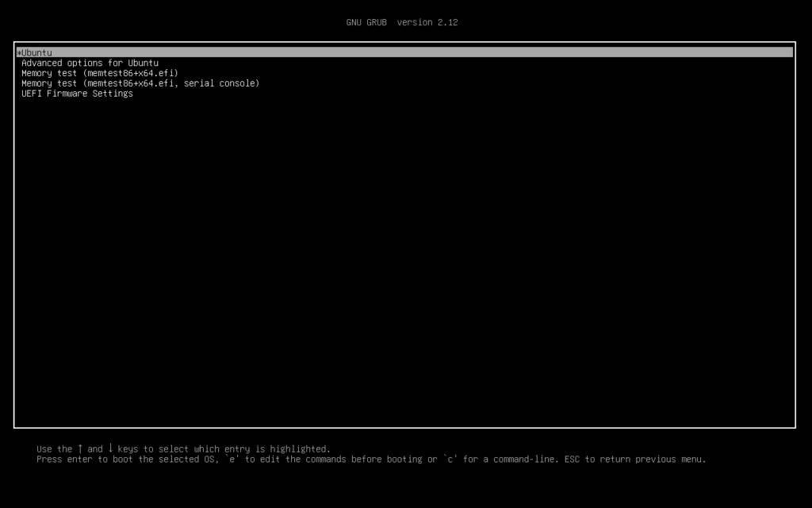Click the version 2.12 label

427,22
